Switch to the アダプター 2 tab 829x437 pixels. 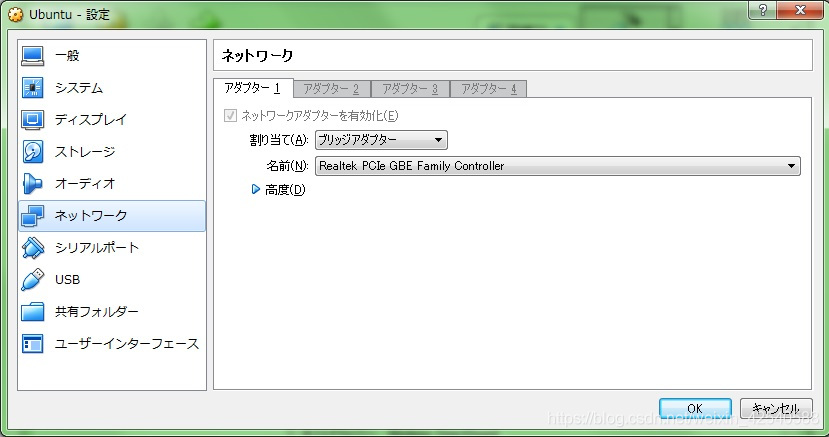tap(331, 89)
